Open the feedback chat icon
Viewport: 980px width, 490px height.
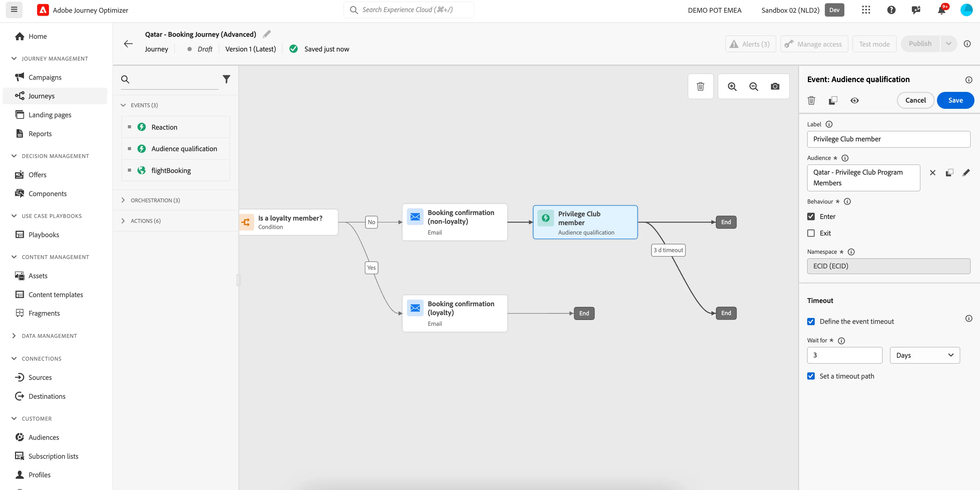[x=916, y=10]
